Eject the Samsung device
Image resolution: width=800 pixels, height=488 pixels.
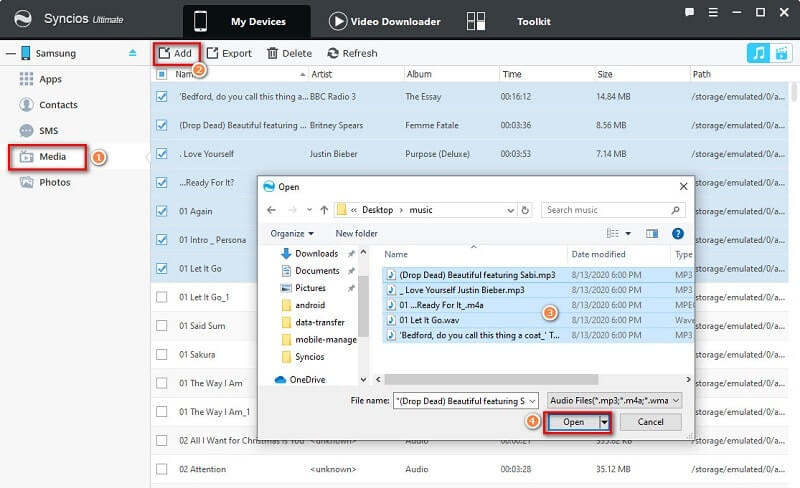point(133,53)
